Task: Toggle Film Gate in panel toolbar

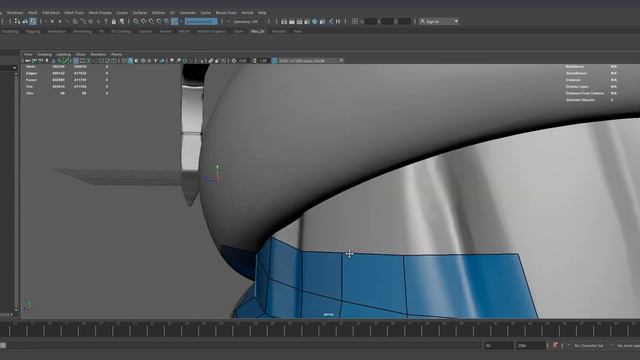Action: (82, 61)
